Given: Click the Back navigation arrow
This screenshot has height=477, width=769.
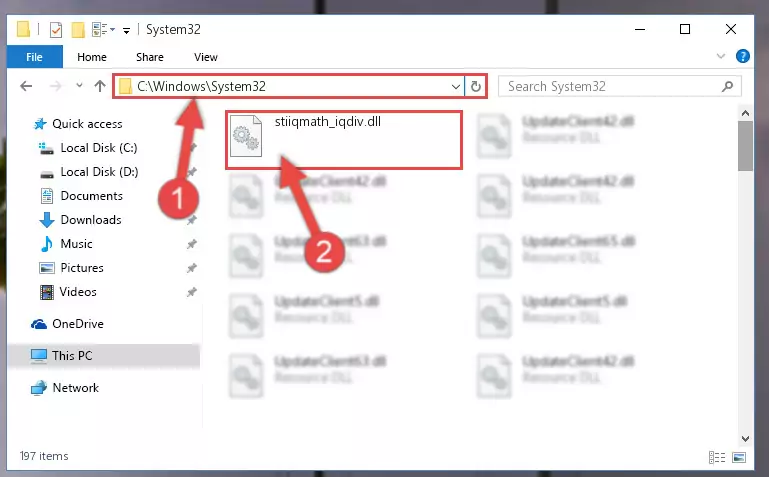Looking at the screenshot, I should pyautogui.click(x=26, y=86).
